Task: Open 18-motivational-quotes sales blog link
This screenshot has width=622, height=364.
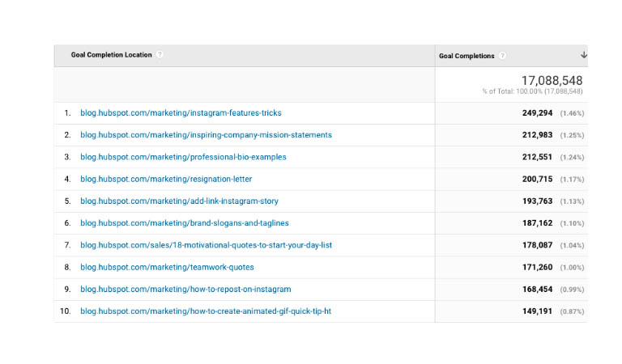Action: coord(206,245)
